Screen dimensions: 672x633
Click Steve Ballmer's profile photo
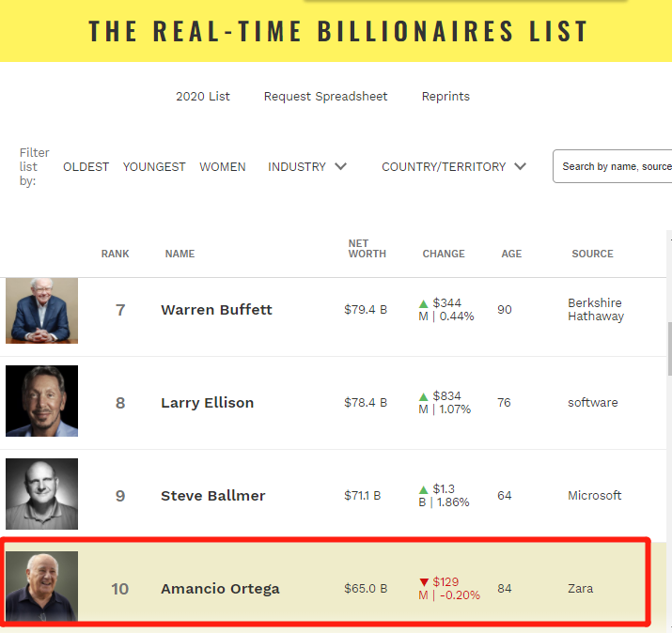41,495
